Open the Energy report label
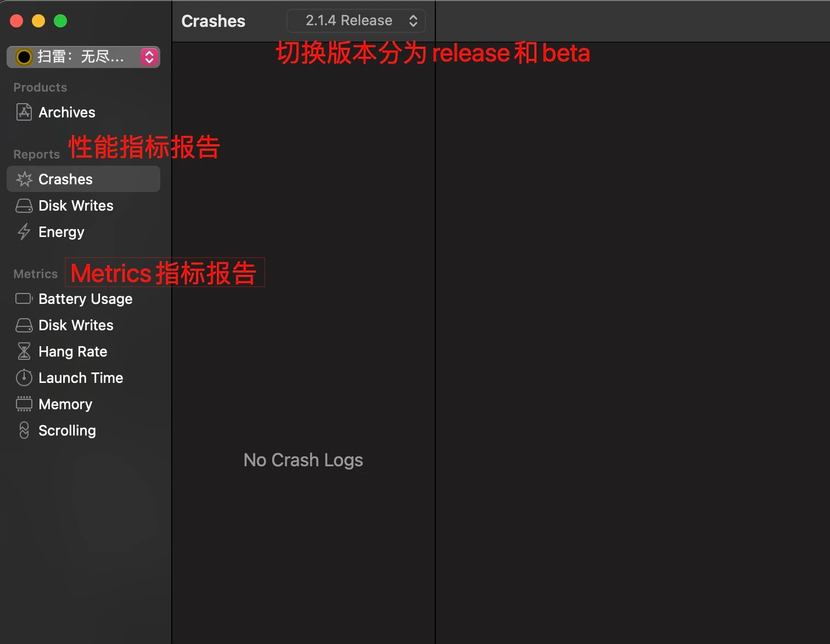Screen dimensions: 830x644 click(61, 232)
